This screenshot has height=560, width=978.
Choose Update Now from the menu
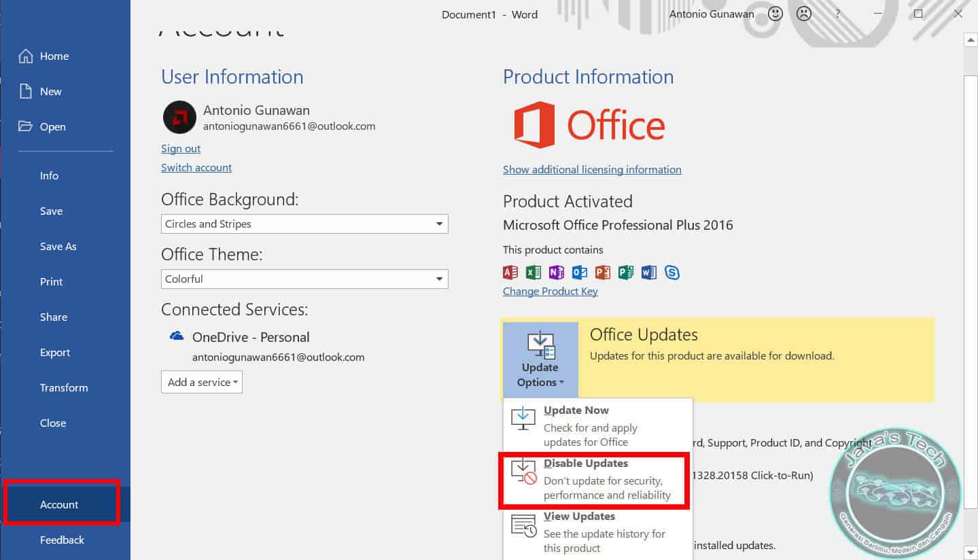point(597,426)
